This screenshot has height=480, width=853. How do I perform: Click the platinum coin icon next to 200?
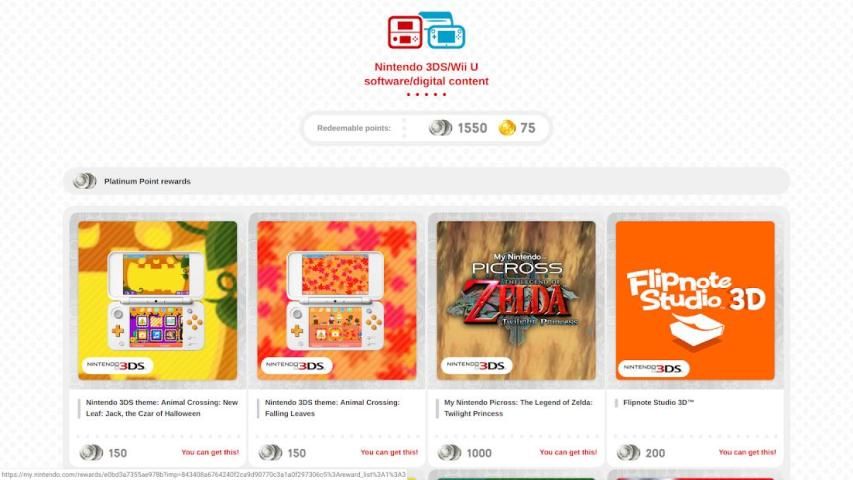(628, 452)
